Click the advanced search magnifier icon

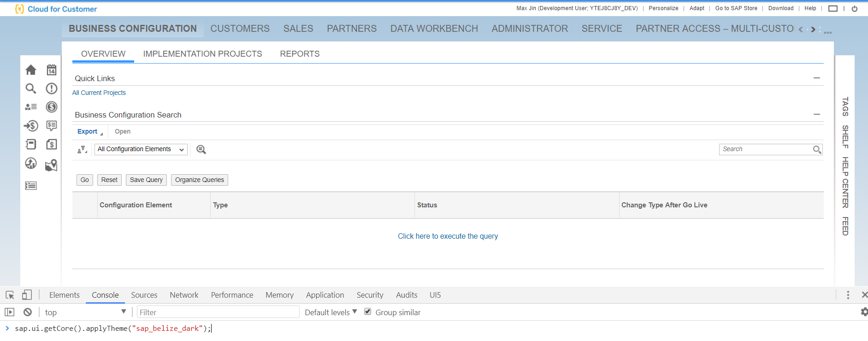(x=201, y=149)
